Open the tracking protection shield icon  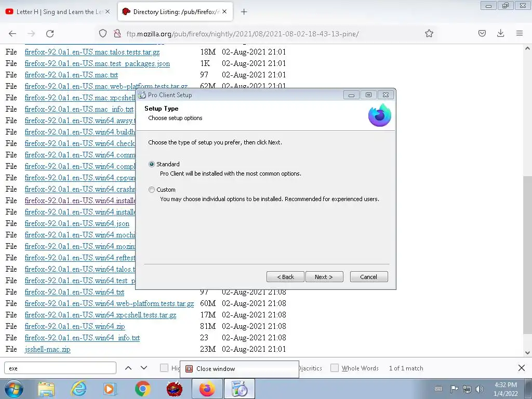(103, 33)
